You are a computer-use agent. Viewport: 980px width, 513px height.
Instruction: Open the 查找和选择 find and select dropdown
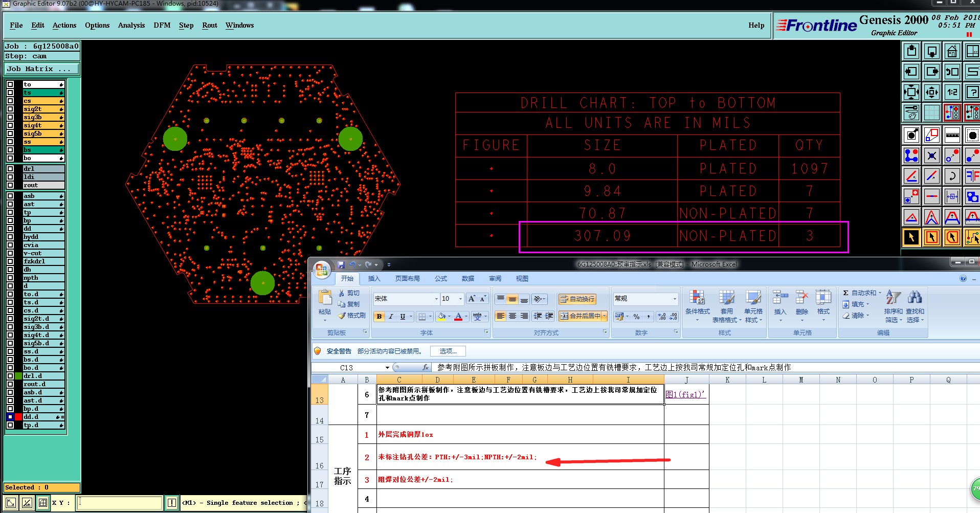(x=915, y=306)
